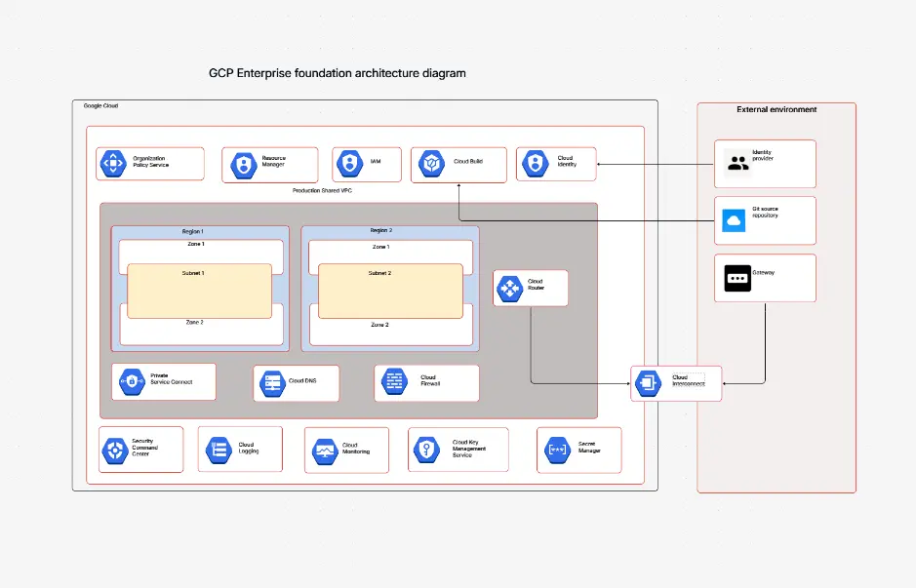
Task: Select the Private Service Connect icon
Action: [130, 381]
